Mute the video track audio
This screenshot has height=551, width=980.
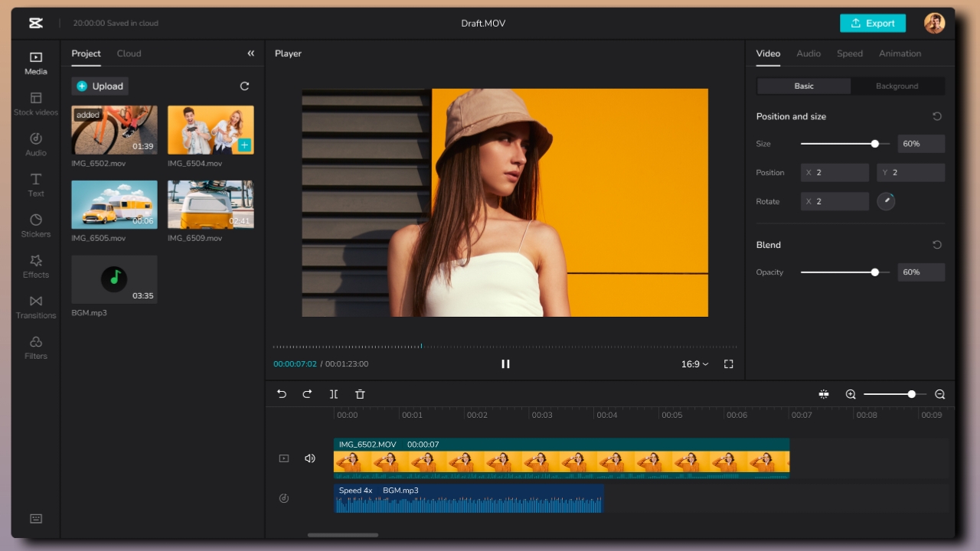pyautogui.click(x=310, y=458)
